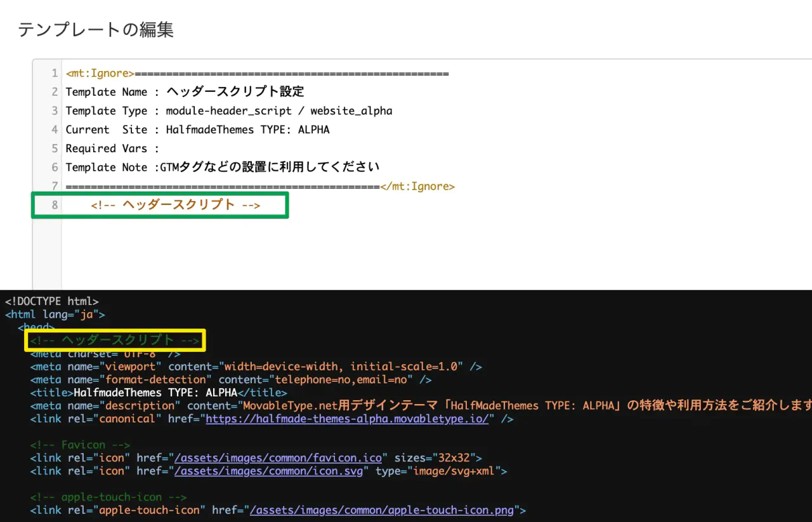Place cursor in ヘッダースクリプト comment on line 8
Image resolution: width=812 pixels, height=522 pixels.
pyautogui.click(x=176, y=205)
